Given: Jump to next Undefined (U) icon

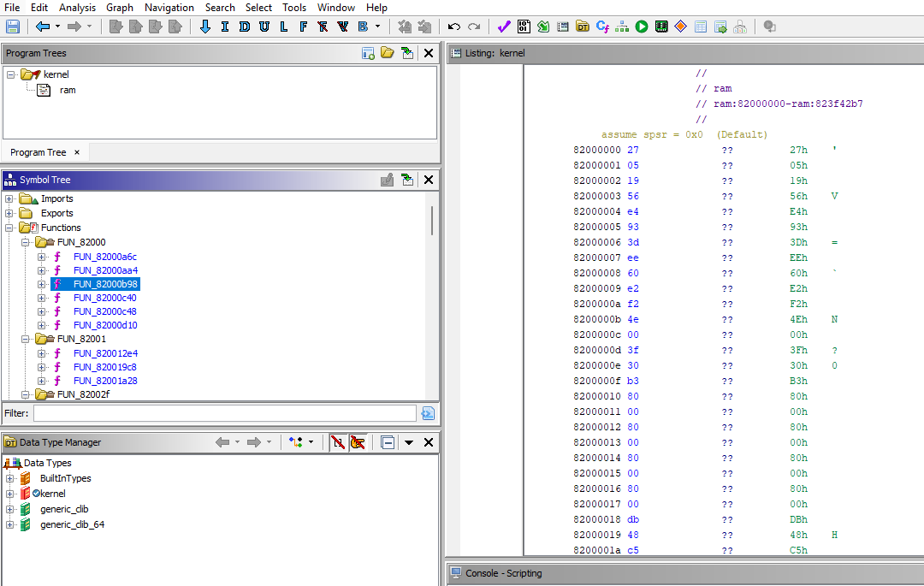Looking at the screenshot, I should [x=264, y=27].
